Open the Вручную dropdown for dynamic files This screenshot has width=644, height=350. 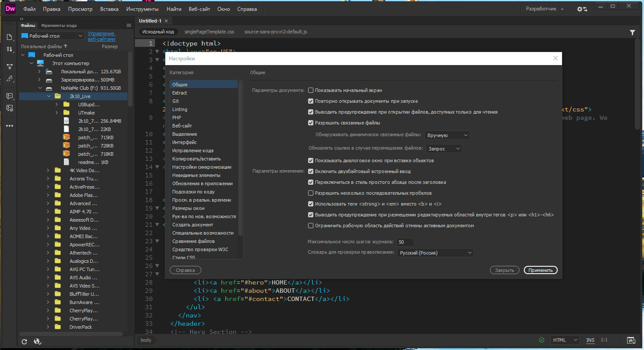click(447, 135)
